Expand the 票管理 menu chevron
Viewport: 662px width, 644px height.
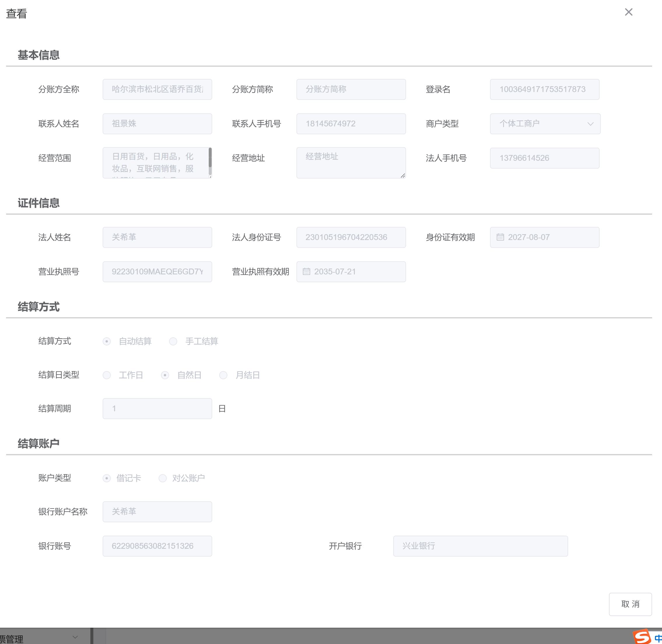[x=75, y=637]
